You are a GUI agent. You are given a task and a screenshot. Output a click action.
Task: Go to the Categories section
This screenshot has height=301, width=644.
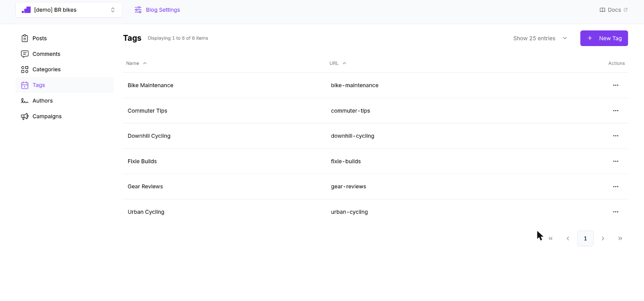click(64, 69)
